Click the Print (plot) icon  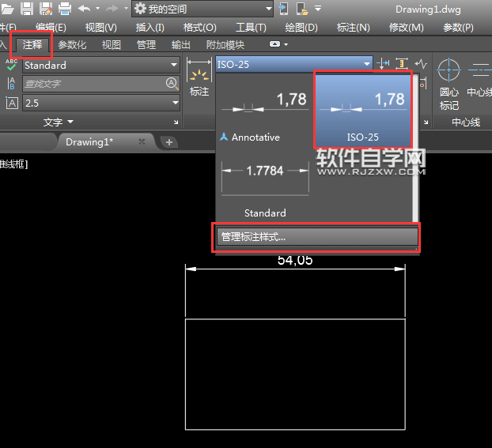coord(65,9)
